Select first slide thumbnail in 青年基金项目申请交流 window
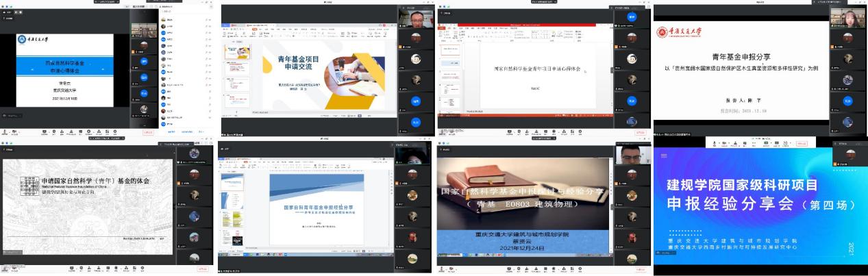This screenshot has height=276, width=868. tap(238, 52)
